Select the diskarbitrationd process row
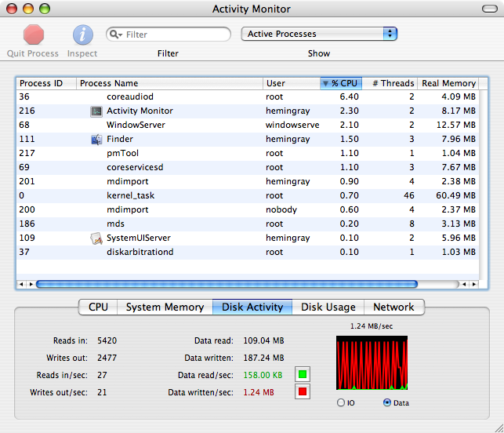The image size is (504, 433). pyautogui.click(x=248, y=253)
